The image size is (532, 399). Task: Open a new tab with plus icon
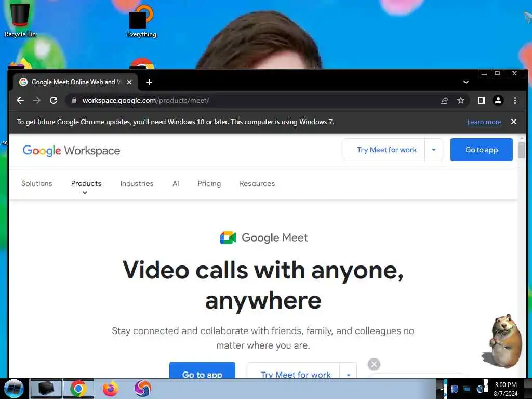[149, 82]
